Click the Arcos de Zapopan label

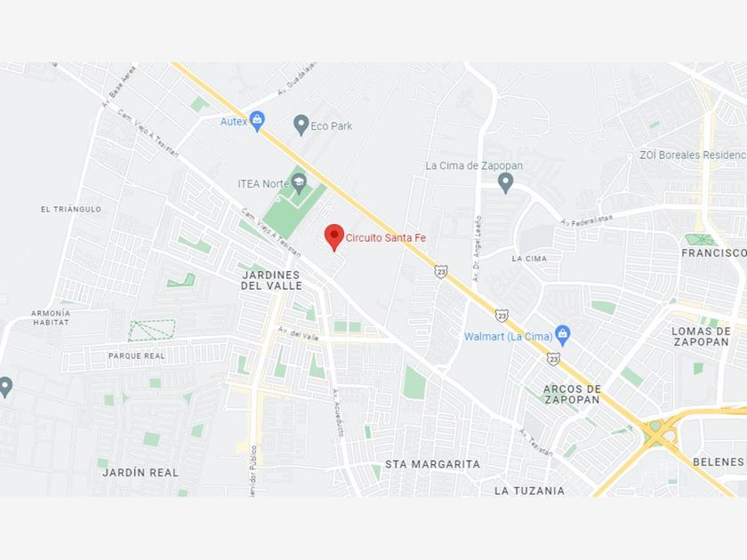[572, 395]
